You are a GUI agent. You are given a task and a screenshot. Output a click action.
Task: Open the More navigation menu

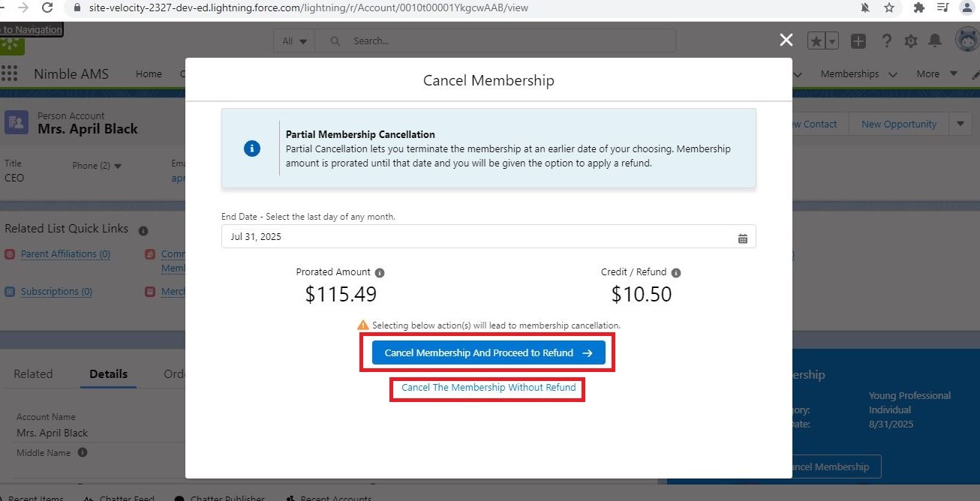coord(936,74)
